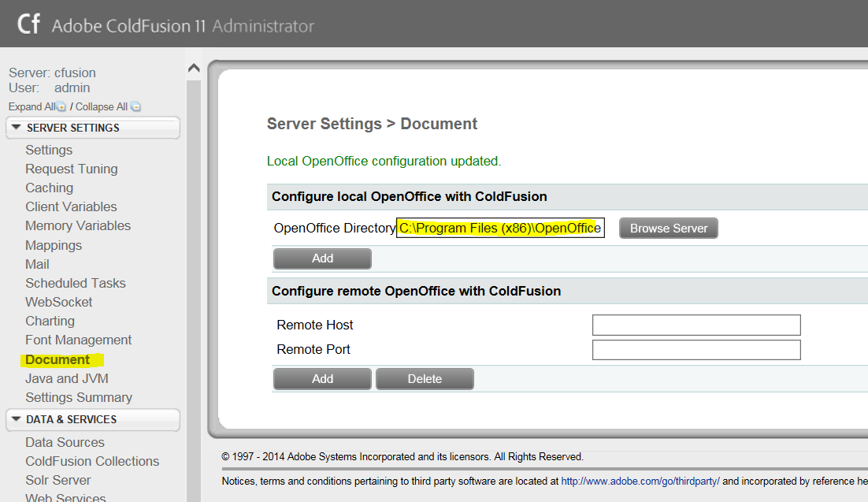Click the Expand All plus icon
Viewport: 868px width, 502px height.
(x=61, y=107)
